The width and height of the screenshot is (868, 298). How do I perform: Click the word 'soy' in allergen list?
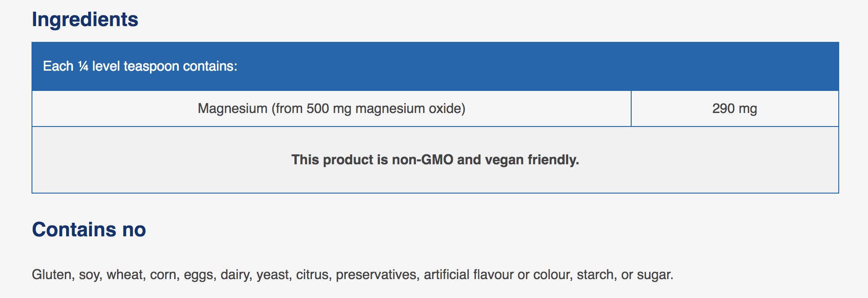89,275
